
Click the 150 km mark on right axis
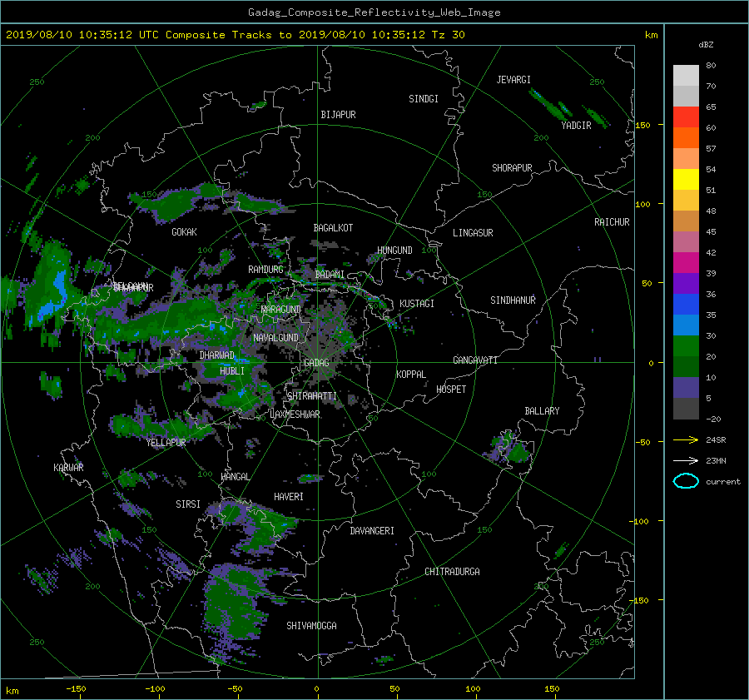pos(642,125)
